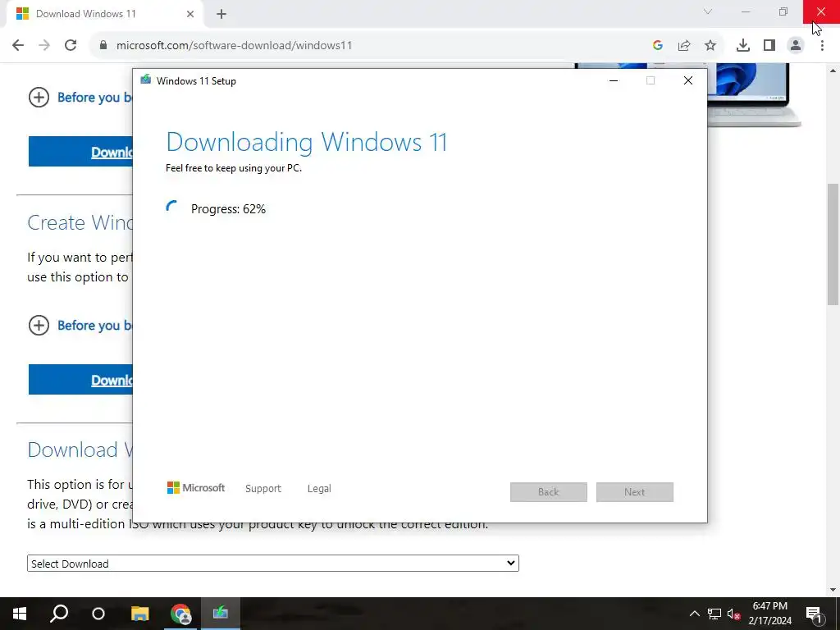The width and height of the screenshot is (840, 630).
Task: Open the taskbar clock and date
Action: coord(769,614)
